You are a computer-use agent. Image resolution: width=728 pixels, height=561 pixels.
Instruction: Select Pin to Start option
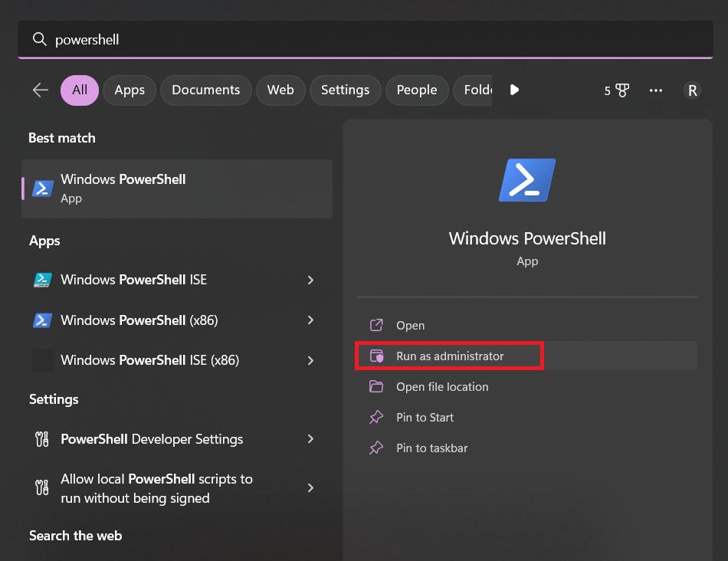click(x=425, y=418)
